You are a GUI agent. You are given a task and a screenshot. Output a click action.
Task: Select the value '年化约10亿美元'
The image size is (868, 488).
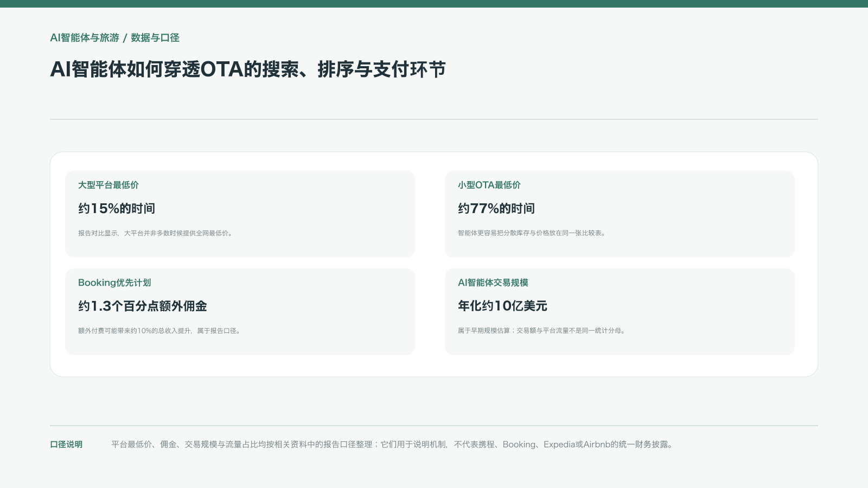click(502, 306)
